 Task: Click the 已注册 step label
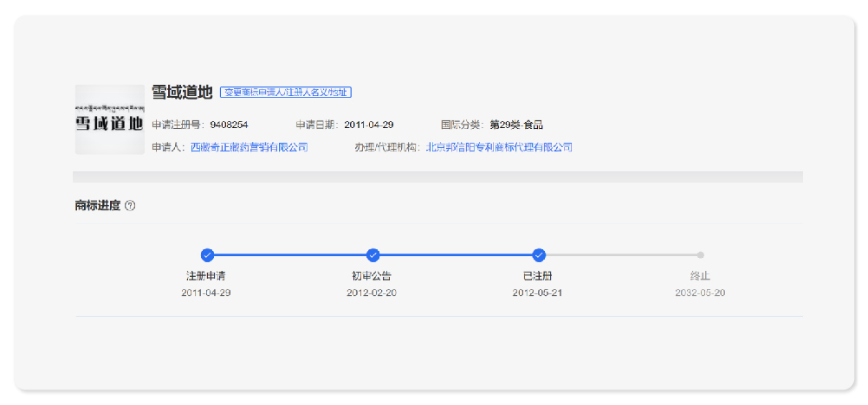pyautogui.click(x=537, y=275)
